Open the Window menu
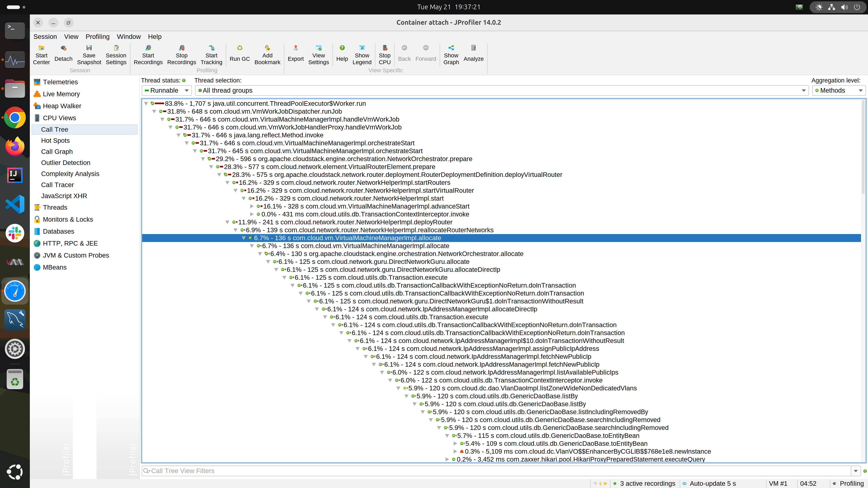The height and width of the screenshot is (488, 868). [x=128, y=36]
